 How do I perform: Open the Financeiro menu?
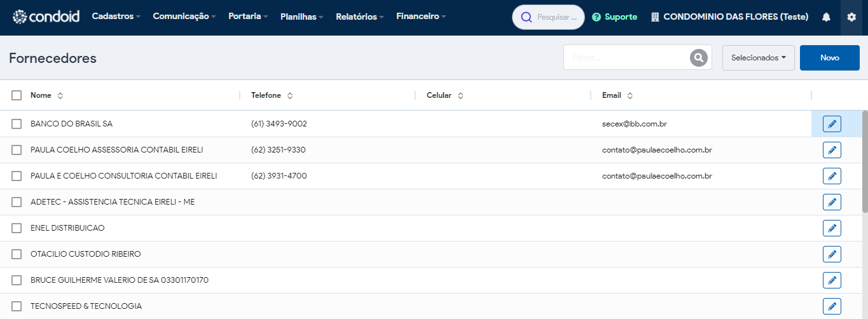tap(421, 17)
